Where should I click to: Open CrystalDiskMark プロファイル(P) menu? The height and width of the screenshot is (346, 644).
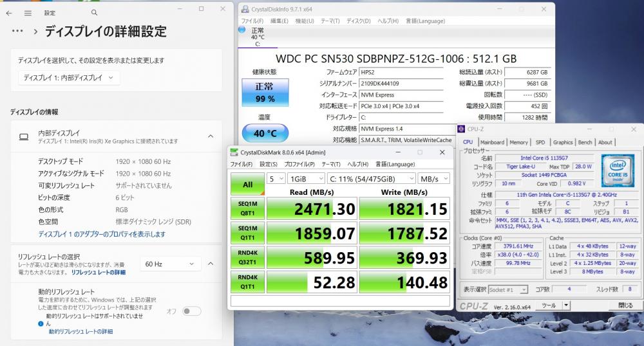(x=299, y=164)
